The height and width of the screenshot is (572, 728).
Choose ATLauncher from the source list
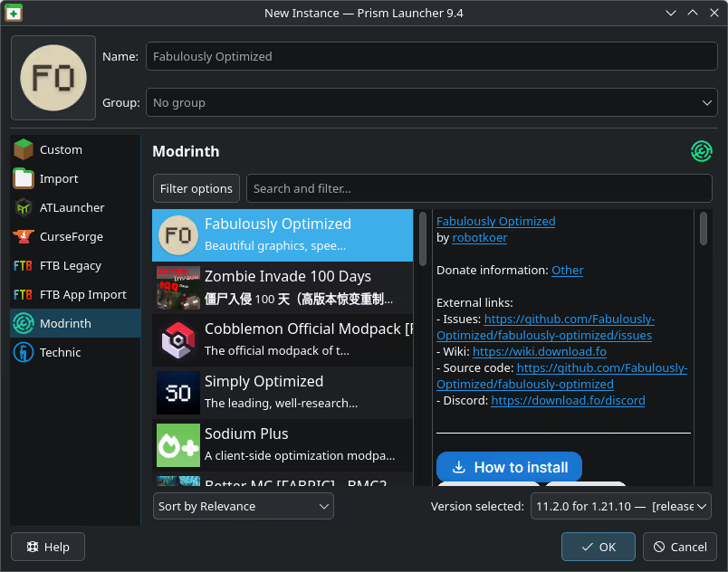72,208
